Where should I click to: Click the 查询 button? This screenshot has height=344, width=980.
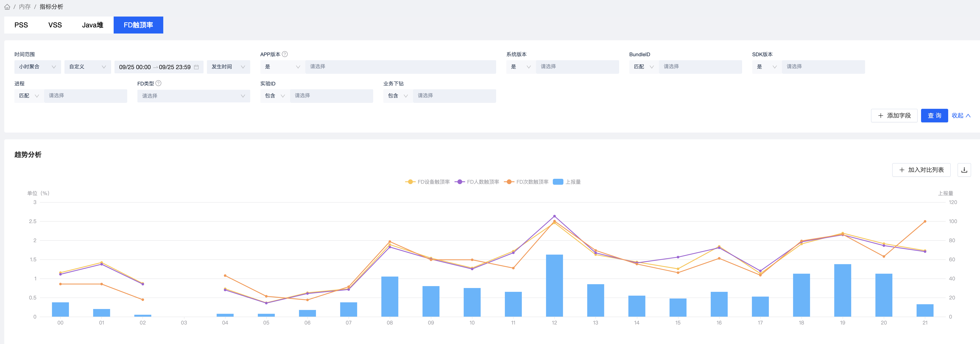pyautogui.click(x=934, y=116)
